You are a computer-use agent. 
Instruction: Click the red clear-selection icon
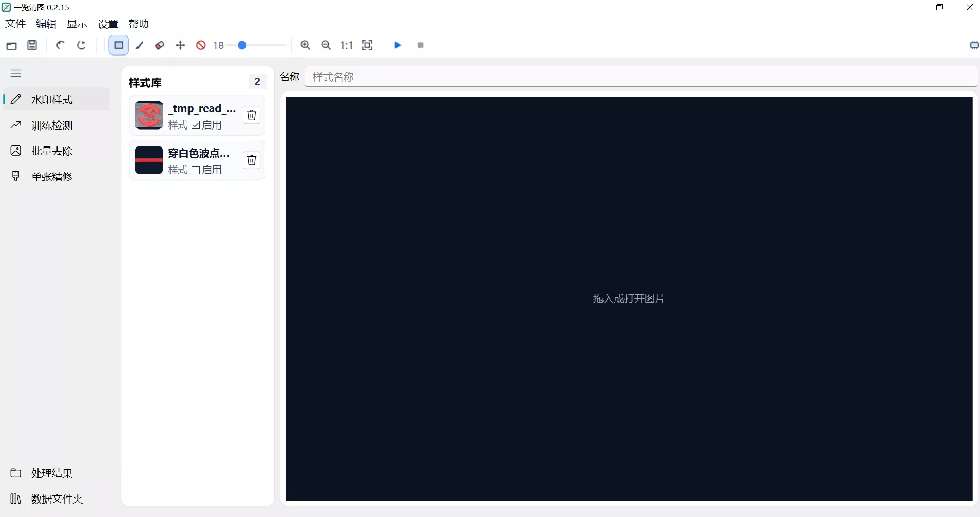coord(201,45)
